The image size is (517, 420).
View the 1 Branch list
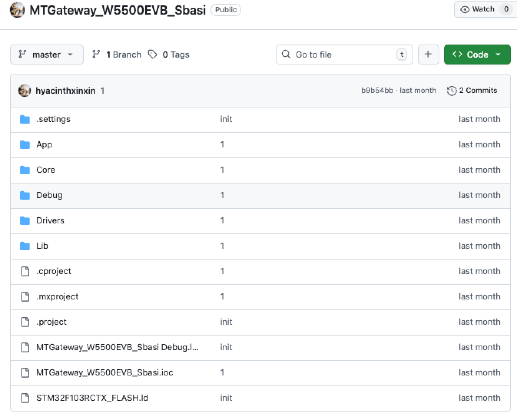pos(117,55)
